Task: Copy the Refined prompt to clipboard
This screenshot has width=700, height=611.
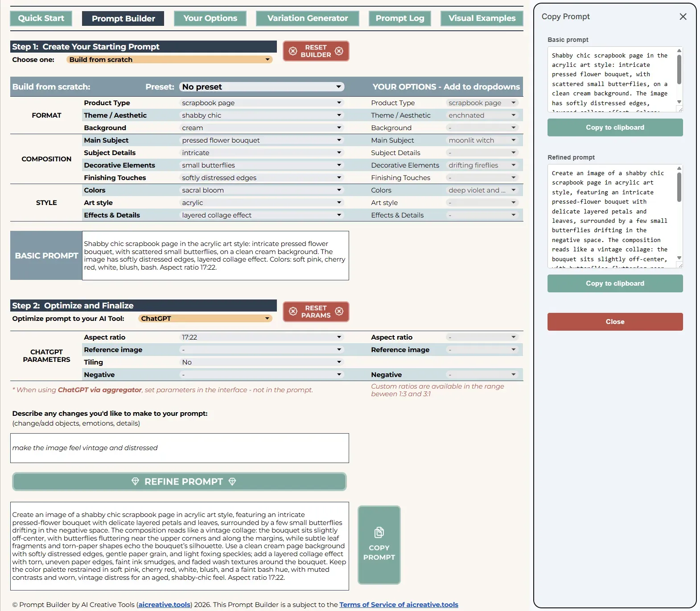Action: click(615, 283)
